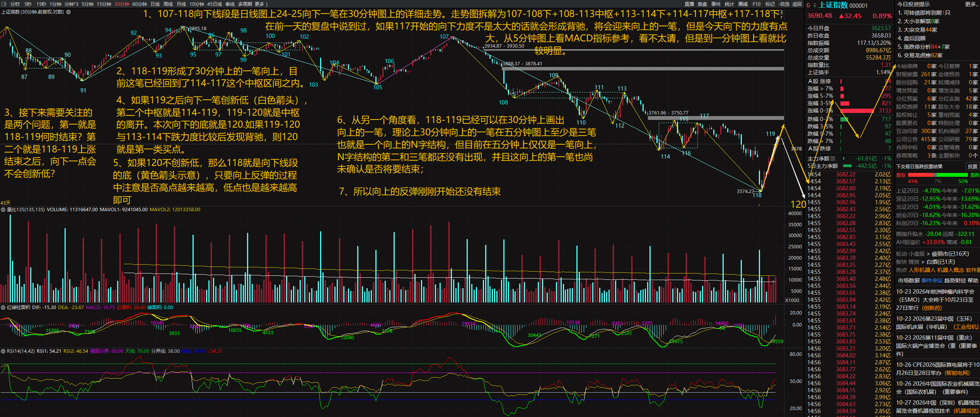Viewport: 980px width, 417px height.
Task: Open F10 company info
Action: 757,4
